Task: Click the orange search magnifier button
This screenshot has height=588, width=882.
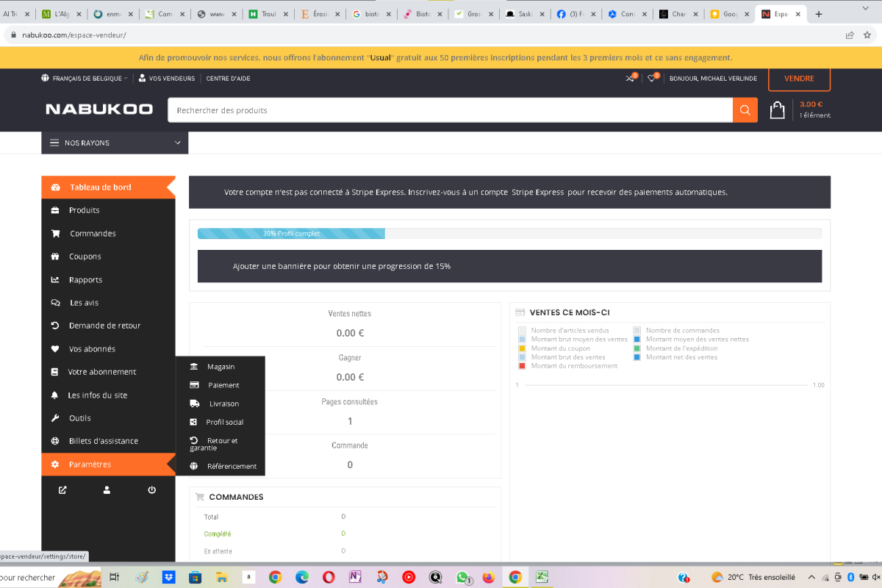Action: coord(745,110)
